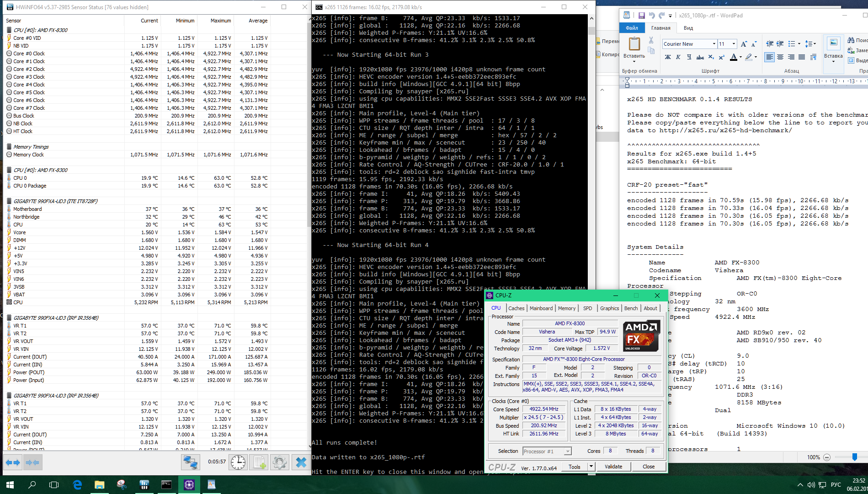Image resolution: width=868 pixels, height=494 pixels.
Task: Open CPU-Z Memory tab
Action: [x=567, y=308]
